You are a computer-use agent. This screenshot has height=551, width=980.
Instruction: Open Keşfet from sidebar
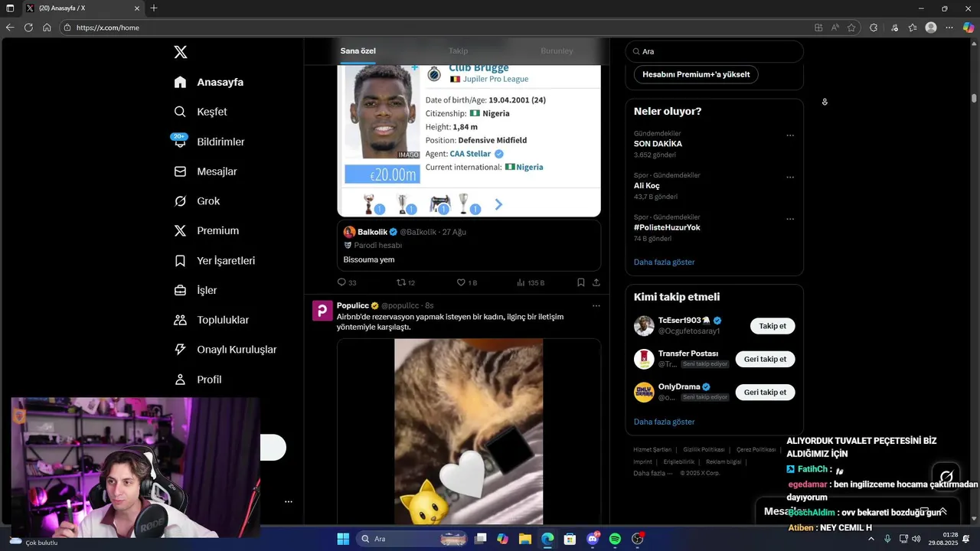(x=201, y=112)
